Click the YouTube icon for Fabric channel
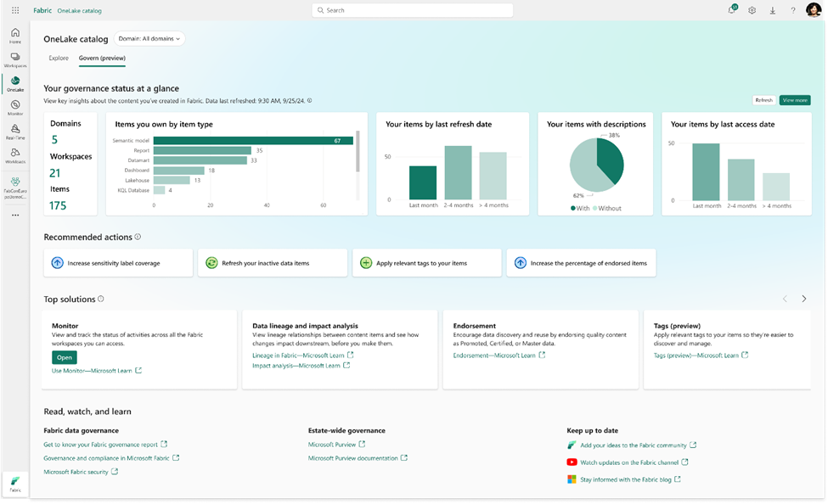The image size is (828, 504). (572, 462)
